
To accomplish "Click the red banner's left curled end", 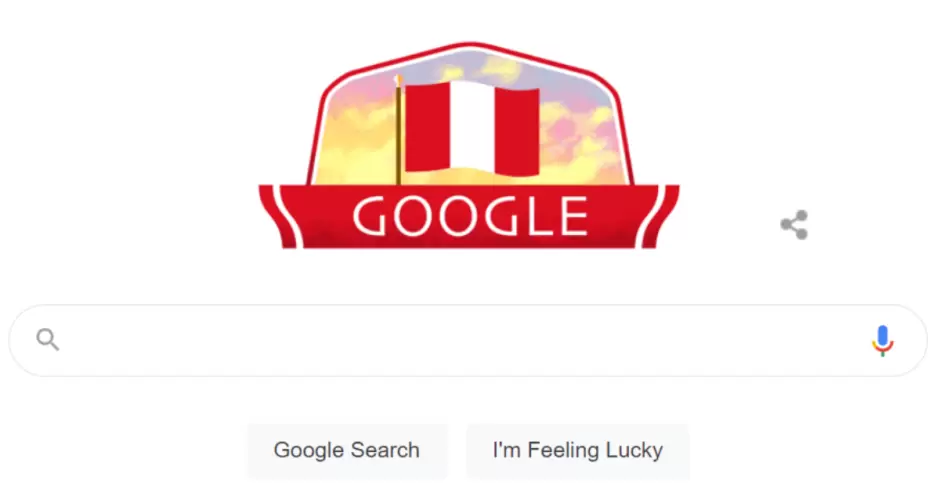I will click(278, 216).
